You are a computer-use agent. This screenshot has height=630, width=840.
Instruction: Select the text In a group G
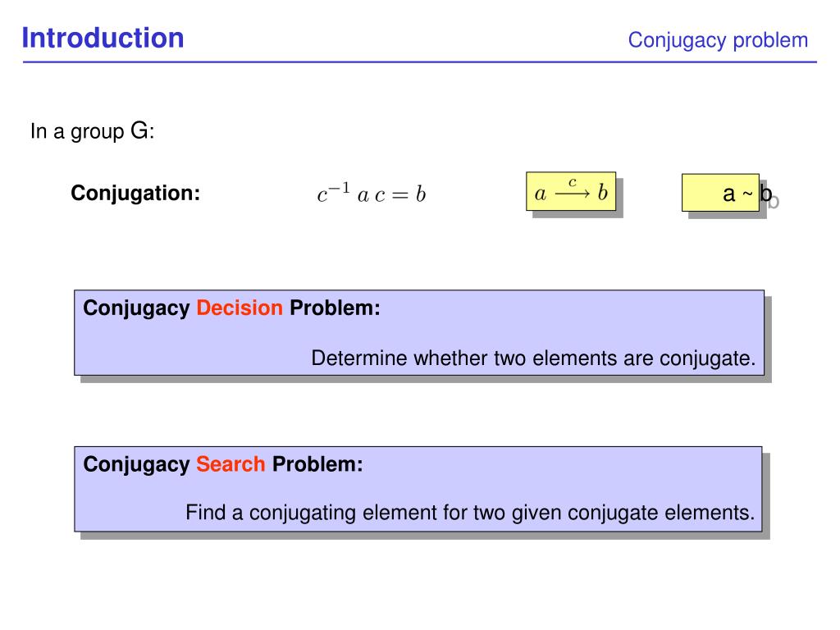point(92,131)
